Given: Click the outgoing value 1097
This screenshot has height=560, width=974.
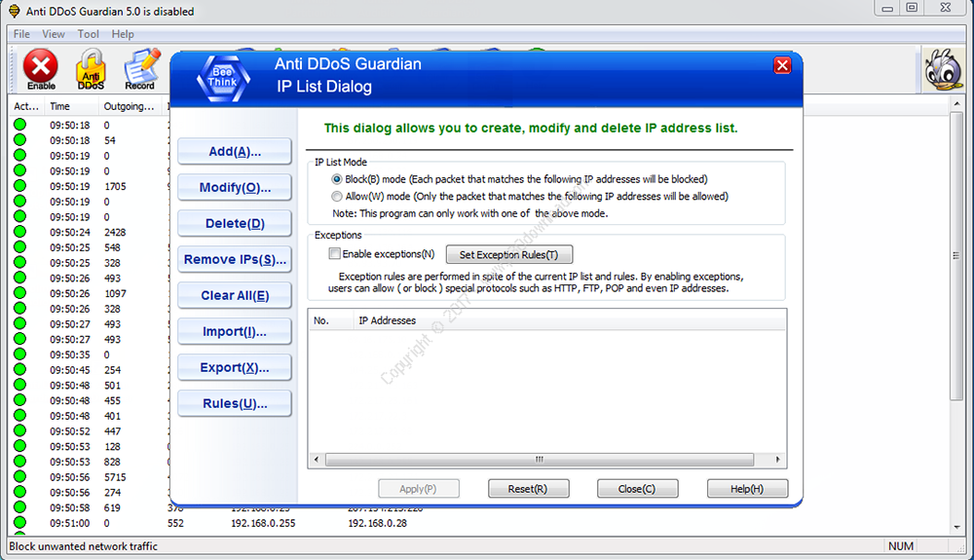Looking at the screenshot, I should (115, 293).
